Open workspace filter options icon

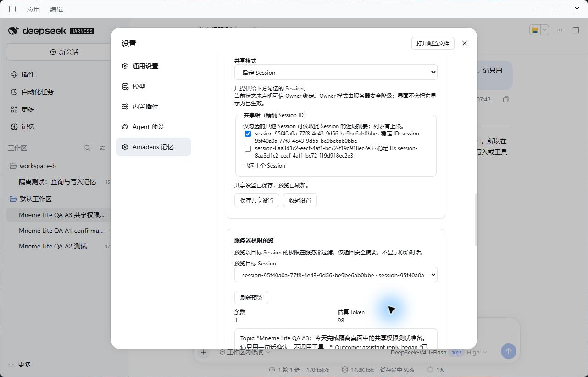(102, 148)
